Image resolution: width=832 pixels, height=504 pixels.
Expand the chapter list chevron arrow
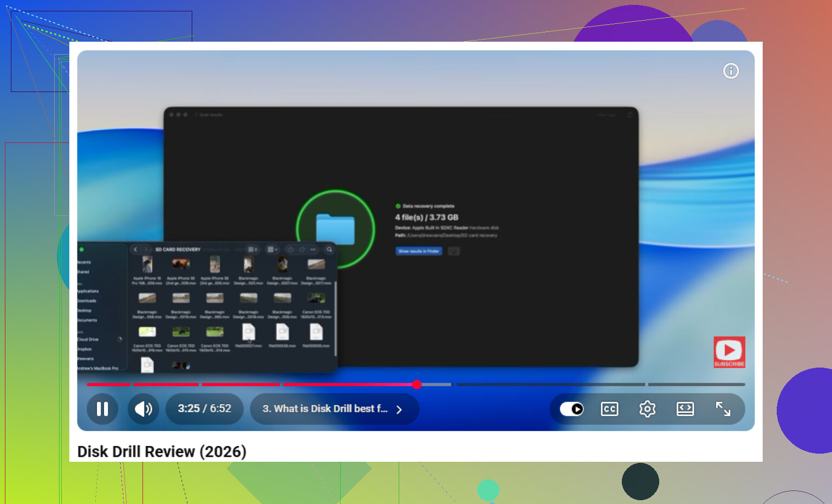pyautogui.click(x=399, y=409)
